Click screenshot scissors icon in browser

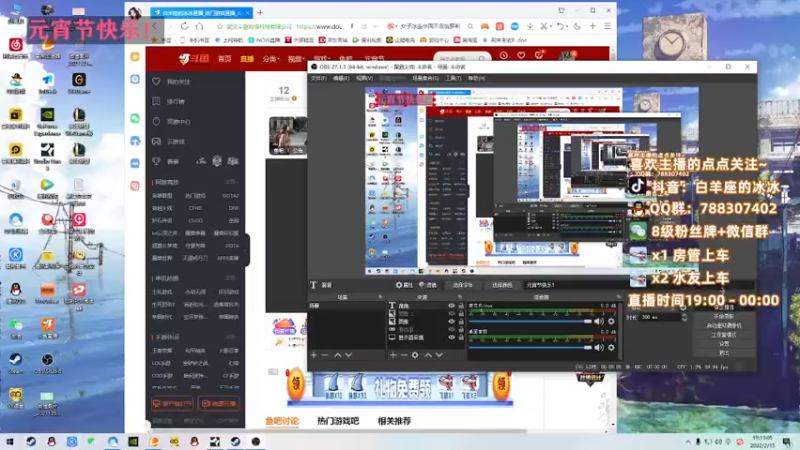point(543,26)
